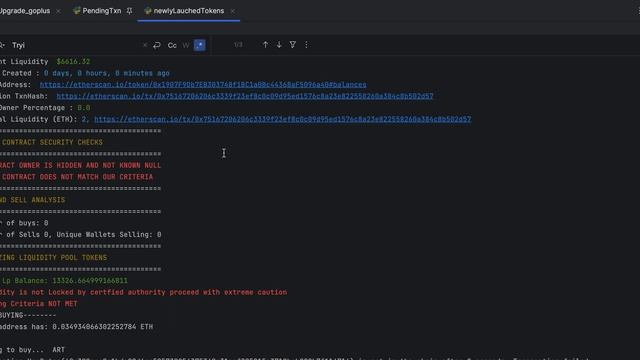Viewport: 640px width, 360px height.
Task: Click the Python icon on PendingTxn tab
Action: click(76, 11)
